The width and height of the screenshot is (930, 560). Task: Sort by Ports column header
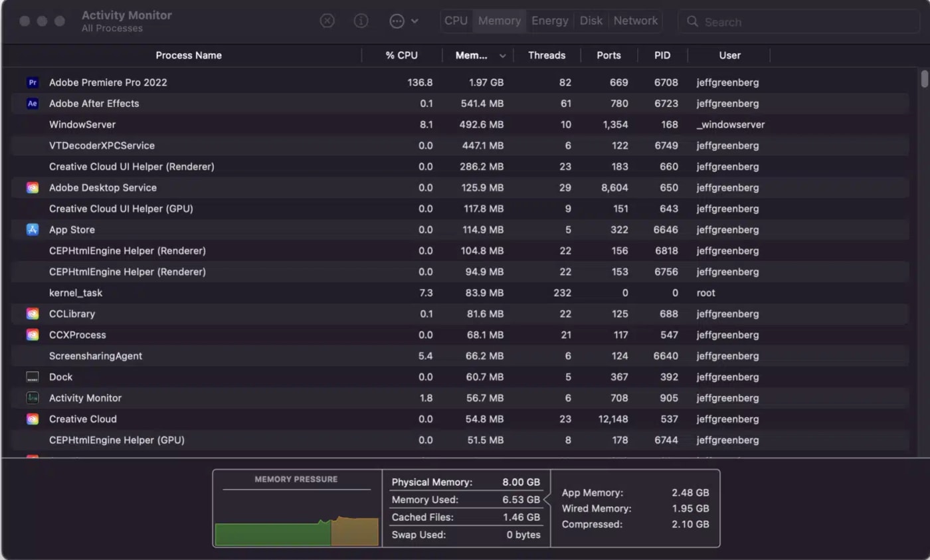[x=608, y=55]
